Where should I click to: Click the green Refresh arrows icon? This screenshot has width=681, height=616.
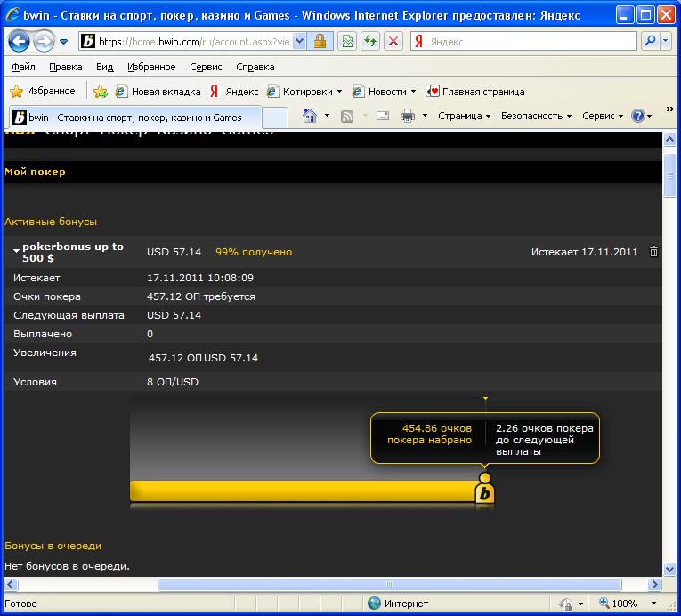pyautogui.click(x=370, y=42)
